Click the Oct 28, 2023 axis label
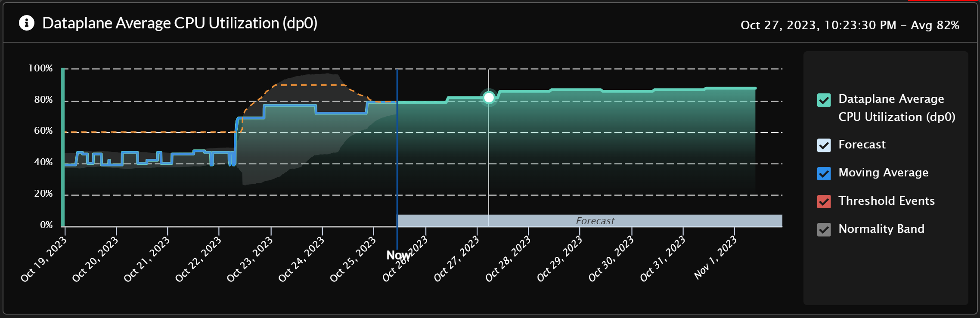Screen dimensions: 980x318 point(508,259)
